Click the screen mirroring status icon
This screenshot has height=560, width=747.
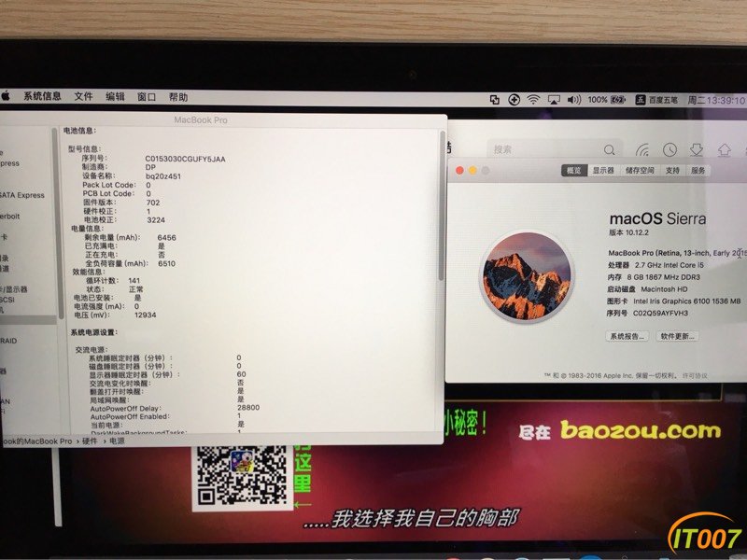[495, 99]
